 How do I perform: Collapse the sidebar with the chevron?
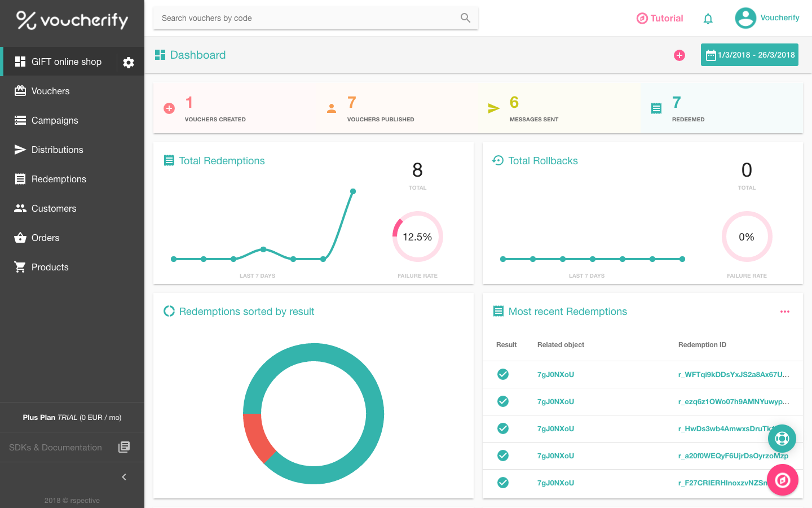pos(123,476)
